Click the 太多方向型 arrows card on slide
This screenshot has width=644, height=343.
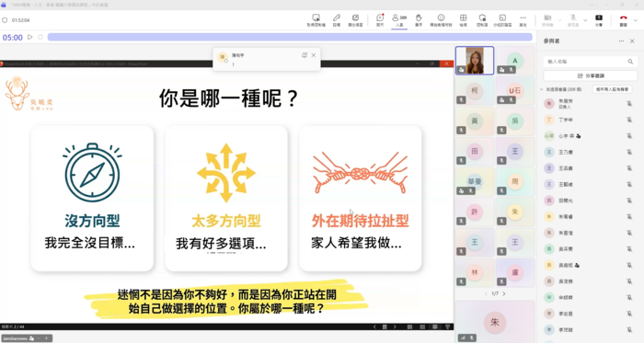click(226, 199)
